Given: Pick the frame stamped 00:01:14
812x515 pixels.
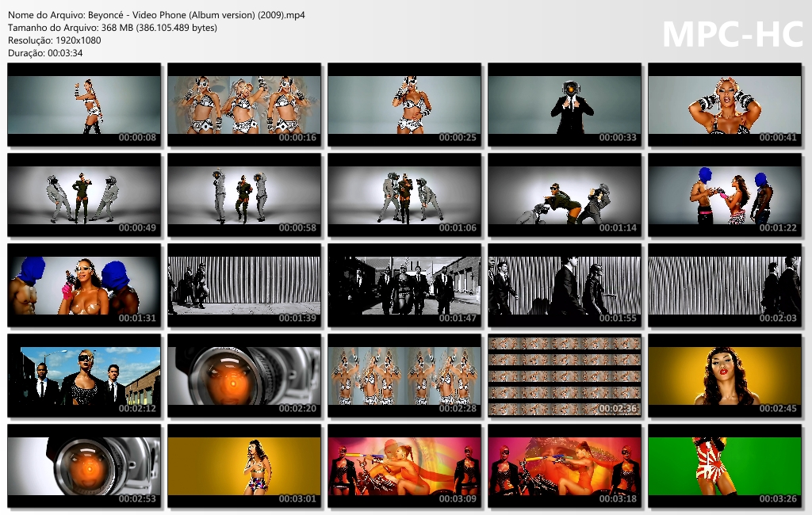Looking at the screenshot, I should click(x=565, y=195).
